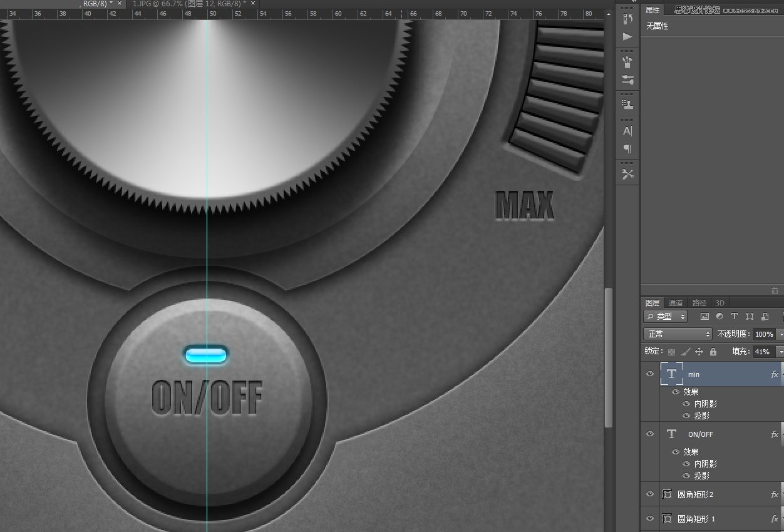
Task: Open the Clone Source stamp panel icon
Action: (627, 105)
